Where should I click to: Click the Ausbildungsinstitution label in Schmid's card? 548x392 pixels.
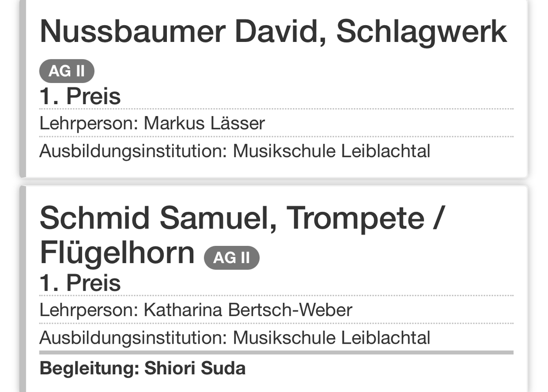[x=133, y=338]
